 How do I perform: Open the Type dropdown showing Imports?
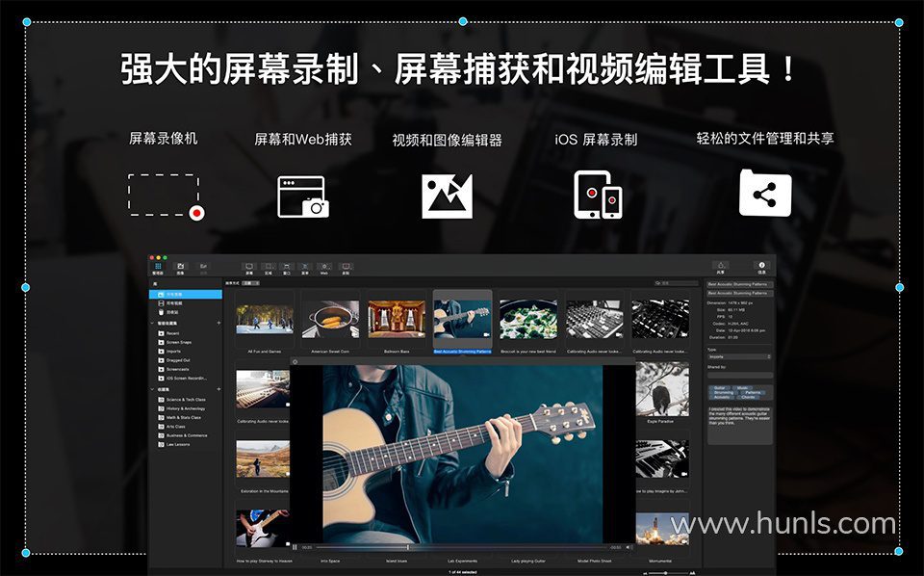pos(739,356)
